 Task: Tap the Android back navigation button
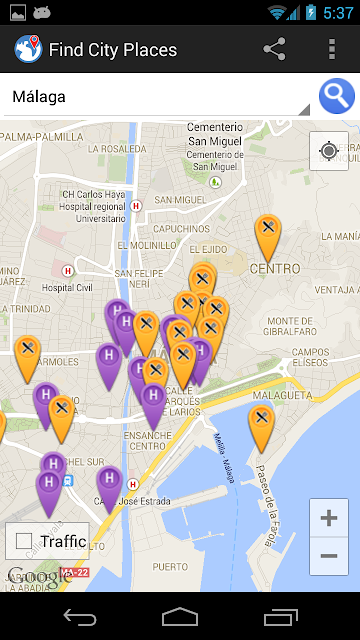click(x=80, y=617)
